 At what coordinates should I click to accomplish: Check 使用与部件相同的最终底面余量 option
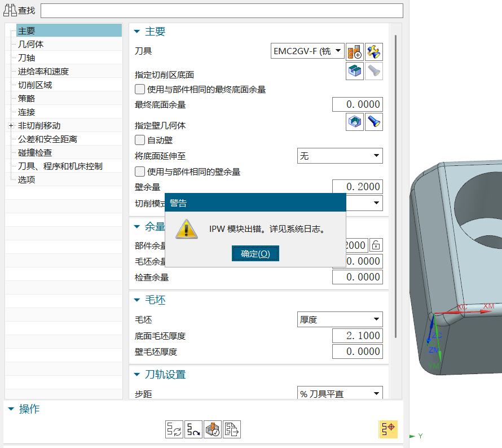(x=140, y=89)
